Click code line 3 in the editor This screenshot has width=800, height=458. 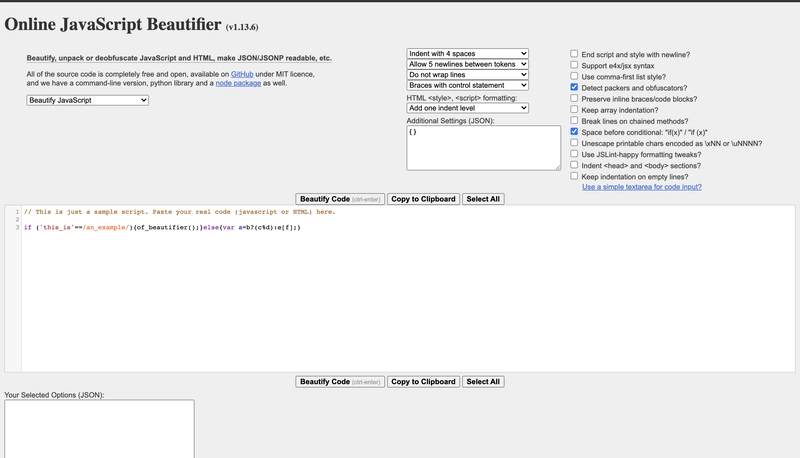[x=162, y=227]
